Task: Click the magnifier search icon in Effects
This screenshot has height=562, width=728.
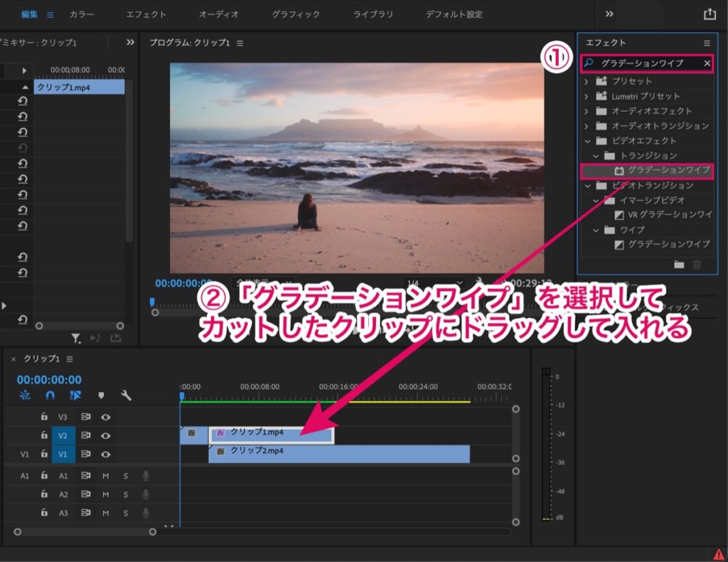Action: pyautogui.click(x=589, y=63)
